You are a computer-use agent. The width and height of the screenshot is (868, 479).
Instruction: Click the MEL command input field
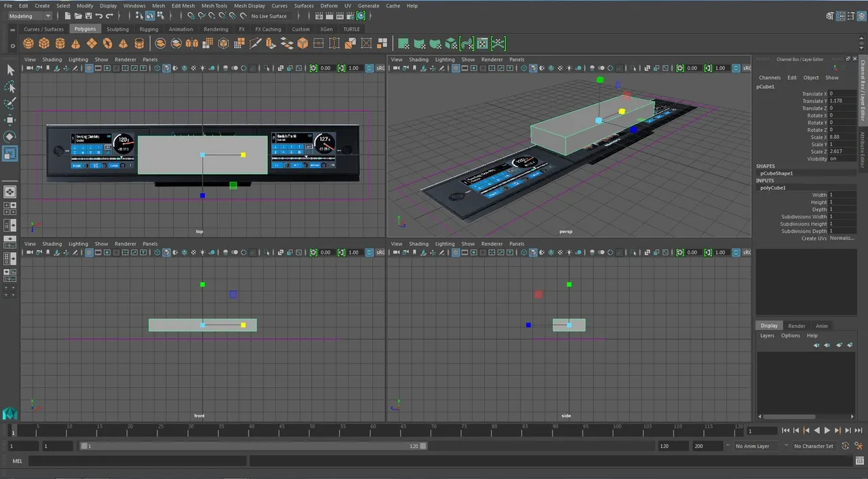click(x=138, y=461)
